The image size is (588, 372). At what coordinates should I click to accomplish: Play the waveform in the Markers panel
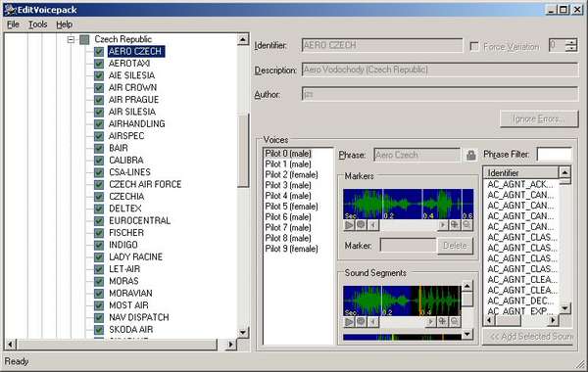[349, 225]
